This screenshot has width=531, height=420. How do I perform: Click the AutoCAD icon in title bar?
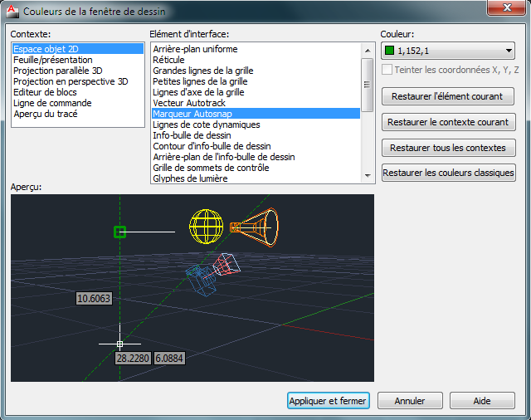coord(12,11)
